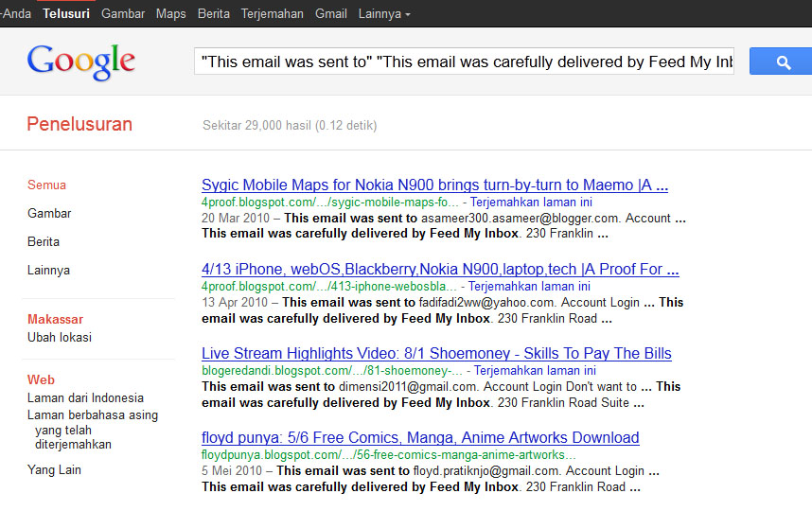Open Terjemahan in the top bar

[273, 13]
